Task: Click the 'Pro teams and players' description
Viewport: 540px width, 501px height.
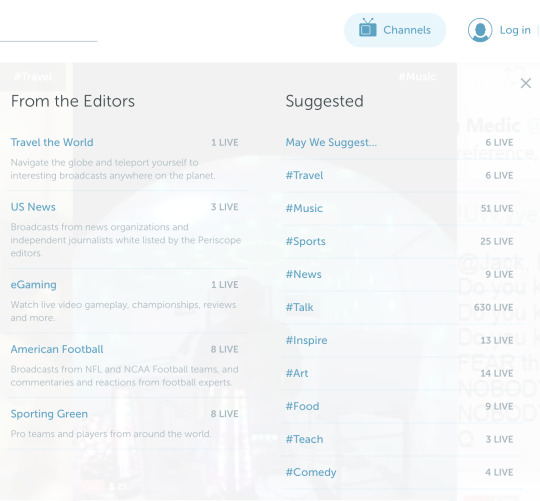Action: pos(111,434)
